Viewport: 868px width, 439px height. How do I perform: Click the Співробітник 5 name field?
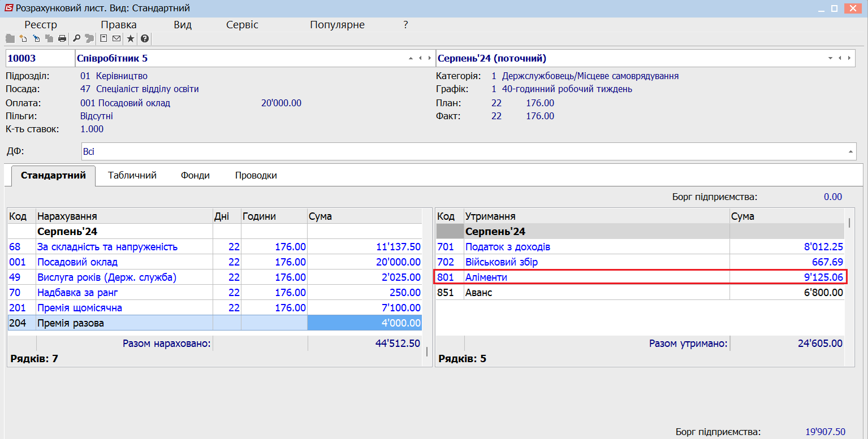(255, 58)
